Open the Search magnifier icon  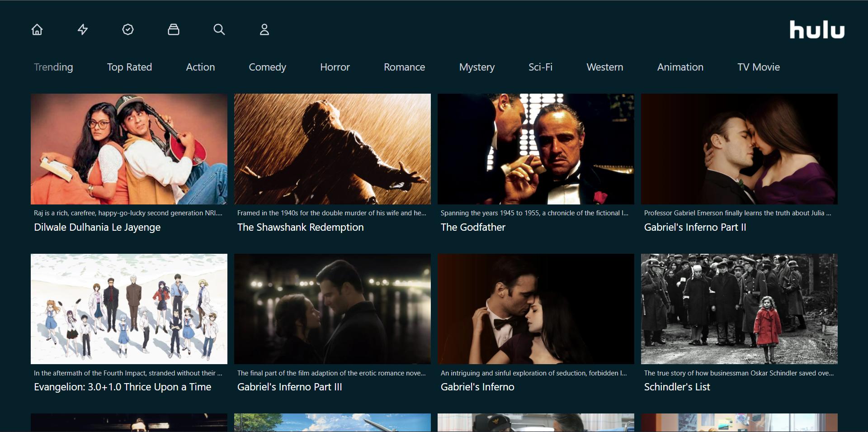tap(219, 29)
